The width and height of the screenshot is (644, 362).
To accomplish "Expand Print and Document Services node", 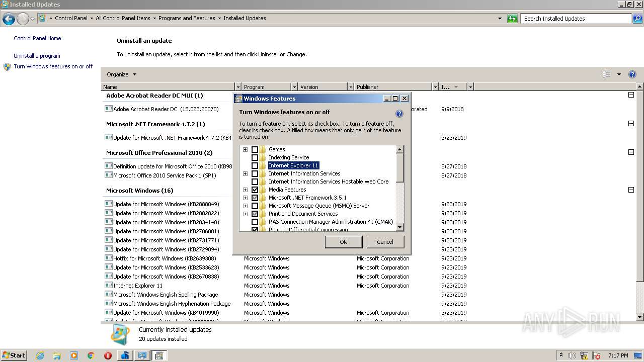I will point(245,214).
